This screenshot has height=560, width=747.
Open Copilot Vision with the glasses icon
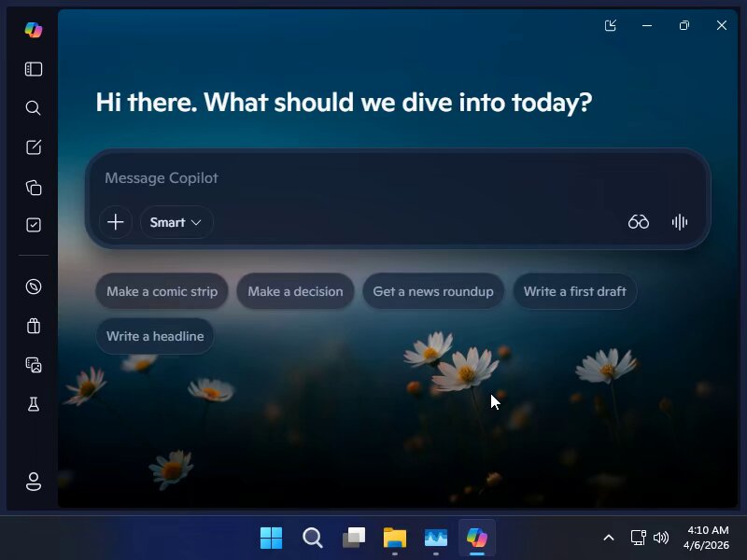click(x=639, y=222)
